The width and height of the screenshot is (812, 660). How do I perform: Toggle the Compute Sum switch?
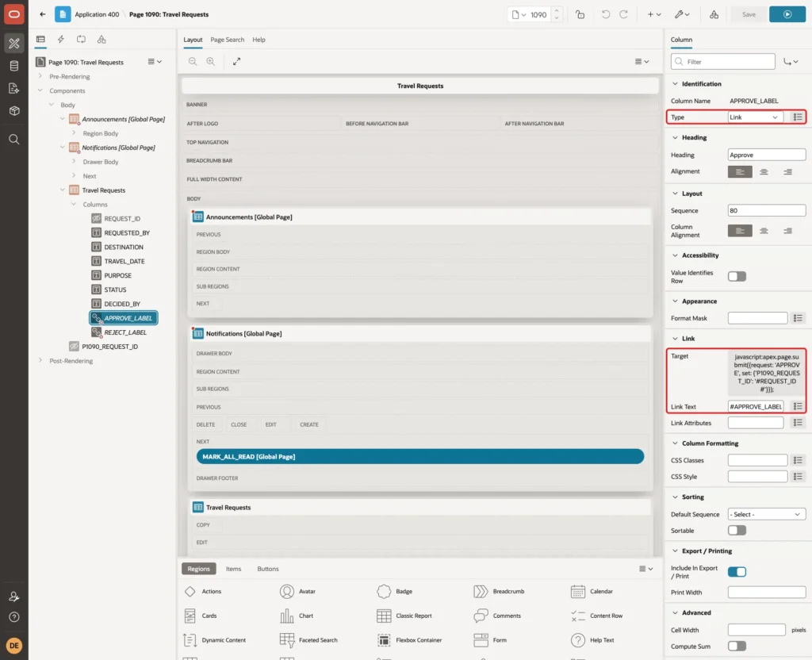coord(737,646)
